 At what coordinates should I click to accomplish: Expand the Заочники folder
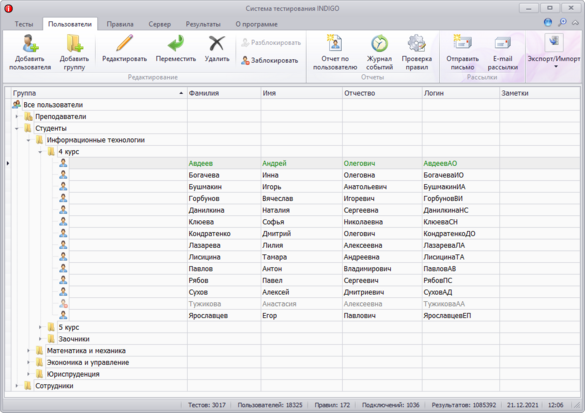tap(40, 339)
